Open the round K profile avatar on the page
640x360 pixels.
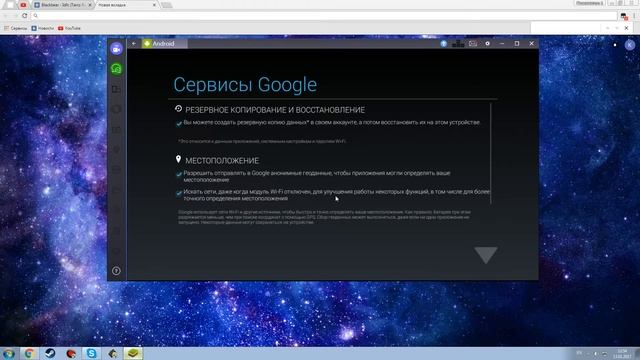coord(630,44)
